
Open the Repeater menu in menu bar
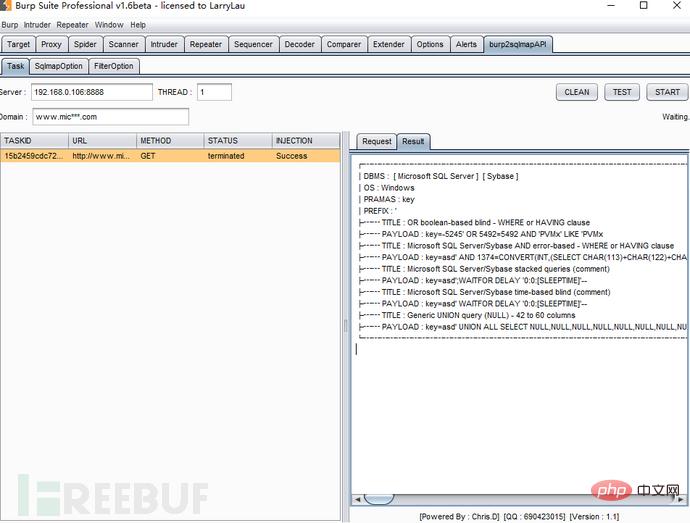pyautogui.click(x=72, y=25)
